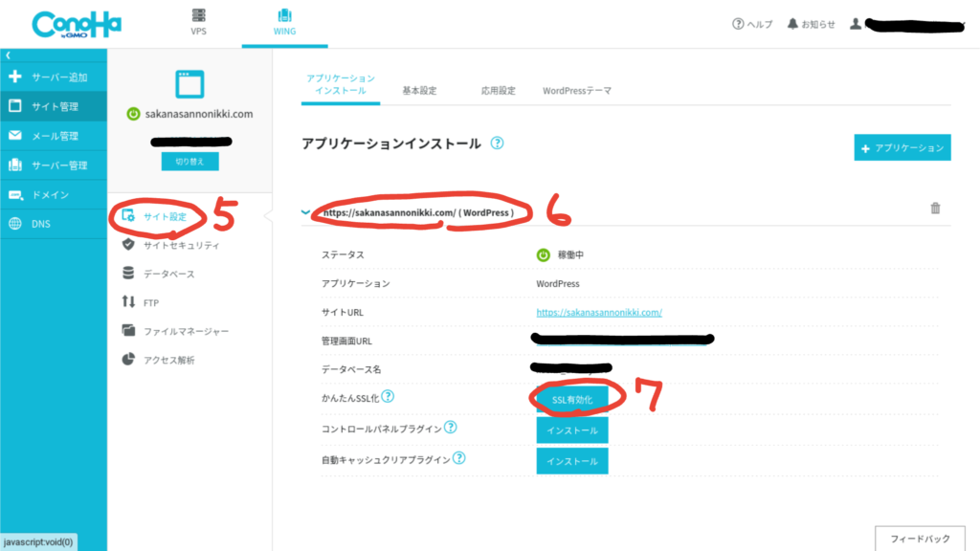This screenshot has height=551, width=980.
Task: Click folder icon for ファイルマネージャー
Action: pos(128,330)
